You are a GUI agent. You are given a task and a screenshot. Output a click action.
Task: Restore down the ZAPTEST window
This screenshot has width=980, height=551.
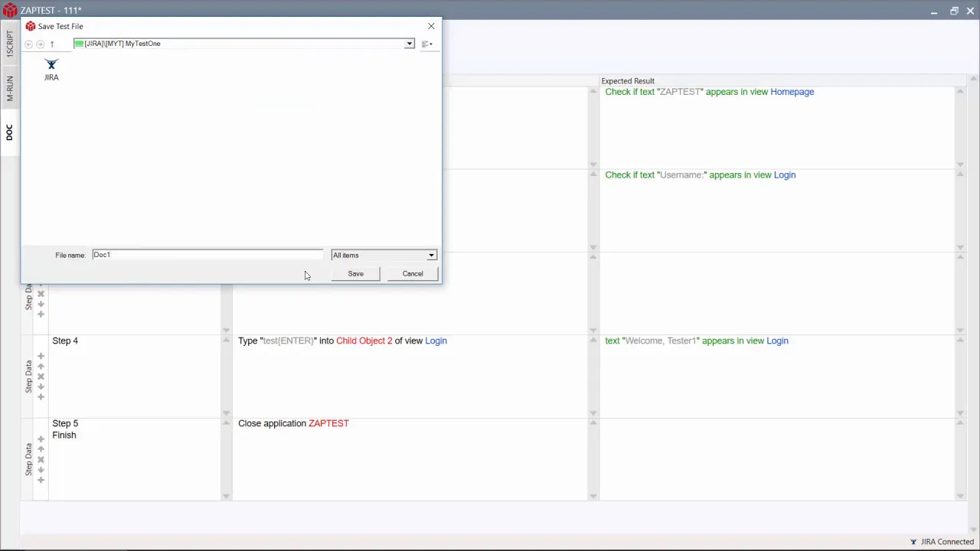[x=954, y=11]
